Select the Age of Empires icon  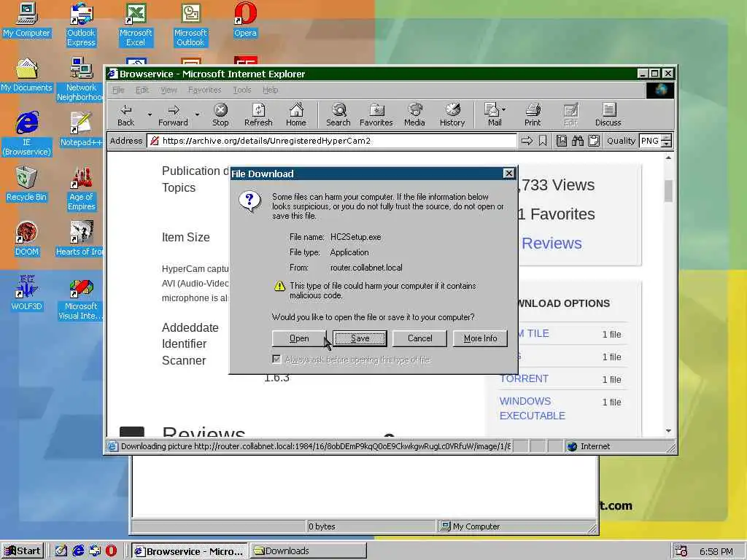click(x=81, y=189)
